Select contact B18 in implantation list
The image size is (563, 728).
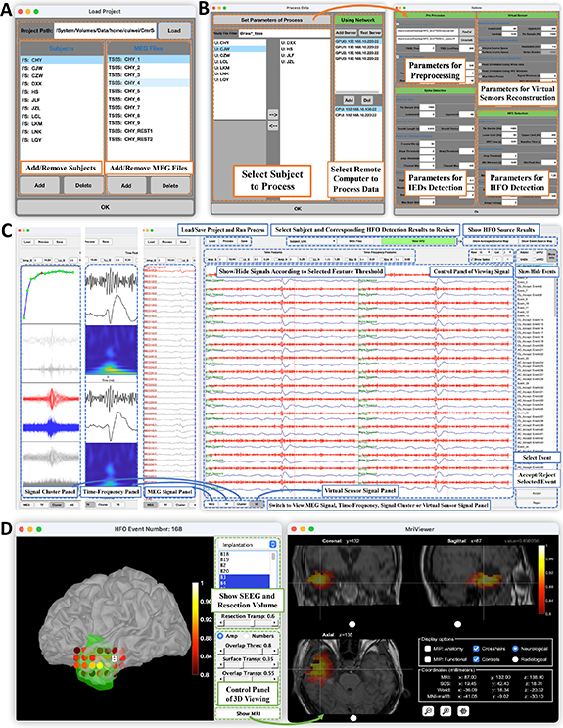click(244, 554)
